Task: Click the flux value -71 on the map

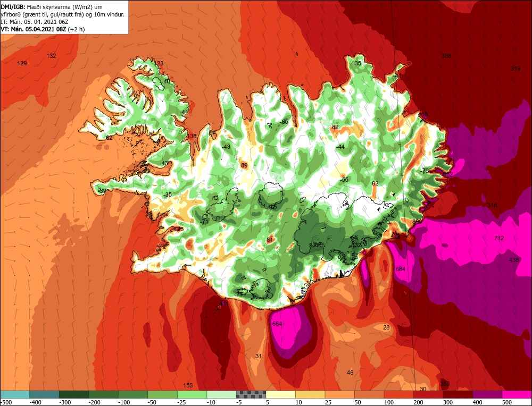Action: pyautogui.click(x=204, y=222)
